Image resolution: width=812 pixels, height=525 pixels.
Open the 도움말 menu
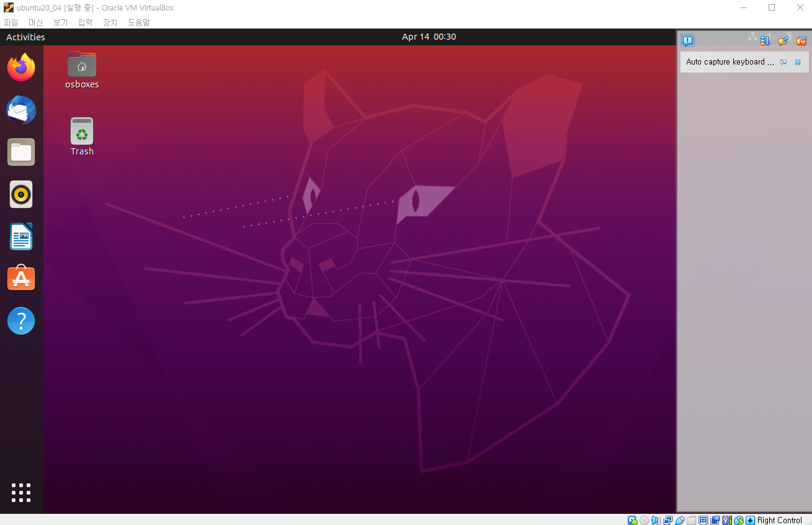[139, 22]
